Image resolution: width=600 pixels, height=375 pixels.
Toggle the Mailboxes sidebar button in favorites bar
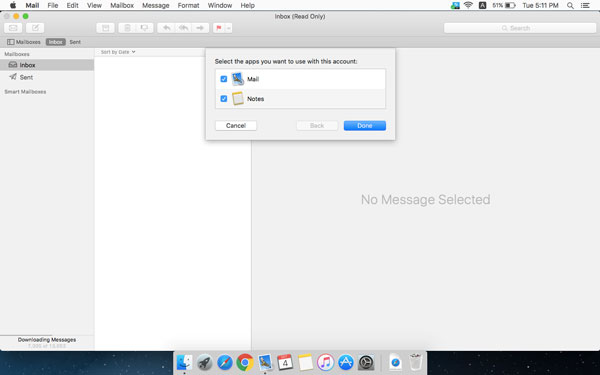pyautogui.click(x=24, y=42)
